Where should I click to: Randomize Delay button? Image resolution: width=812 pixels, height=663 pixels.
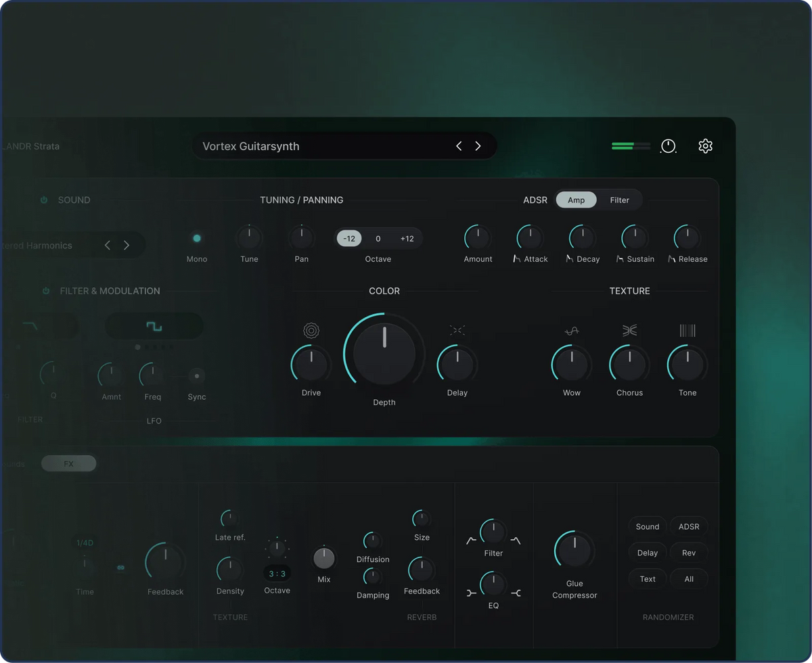click(x=648, y=553)
